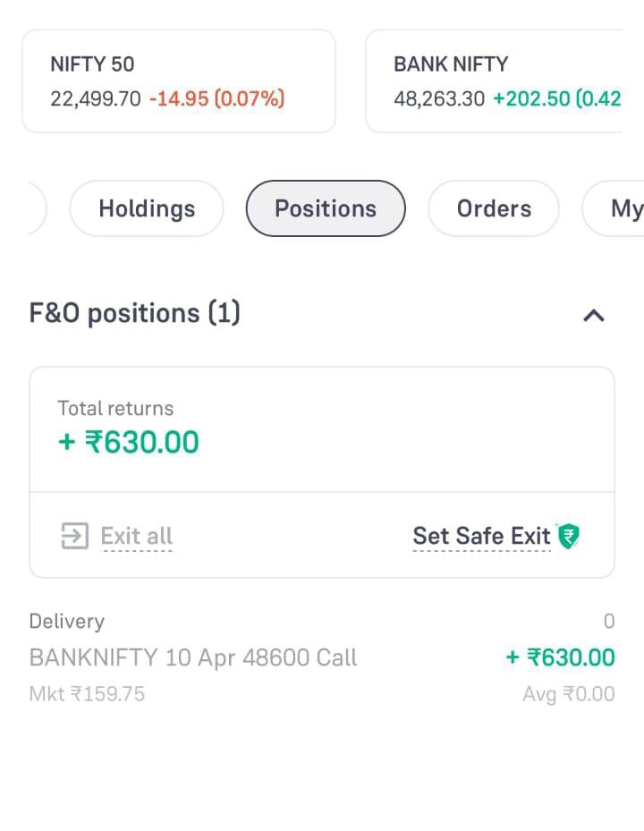Click the Mkt ₹159.75 market price
This screenshot has width=644, height=831.
[x=87, y=694]
